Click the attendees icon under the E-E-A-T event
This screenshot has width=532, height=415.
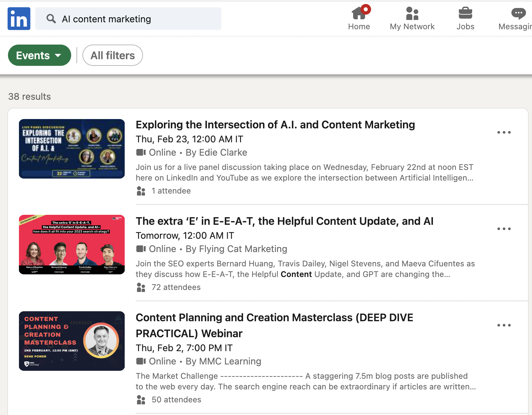pos(141,287)
